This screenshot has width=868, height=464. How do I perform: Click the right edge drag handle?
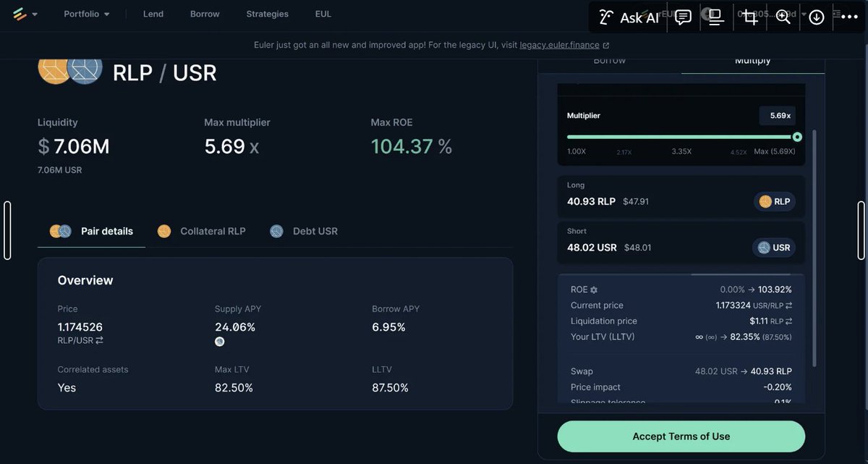861,230
